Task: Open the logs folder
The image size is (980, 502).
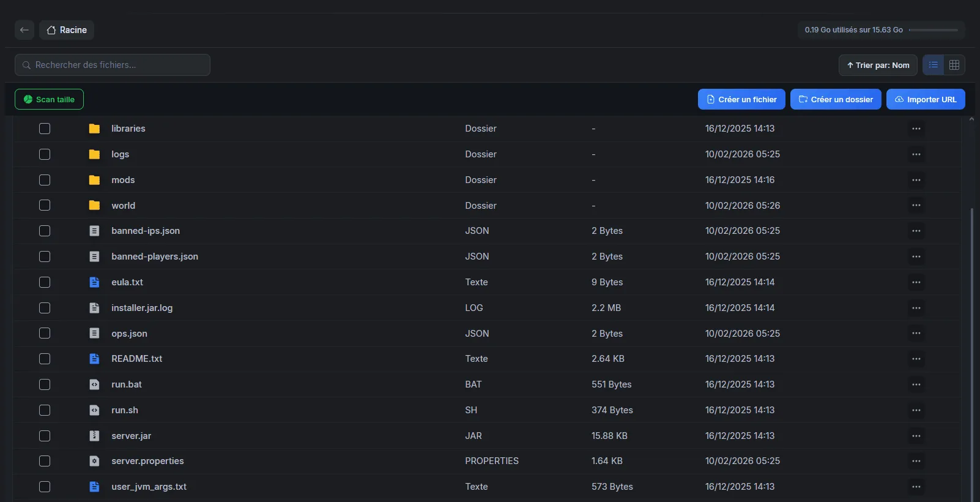Action: tap(120, 154)
